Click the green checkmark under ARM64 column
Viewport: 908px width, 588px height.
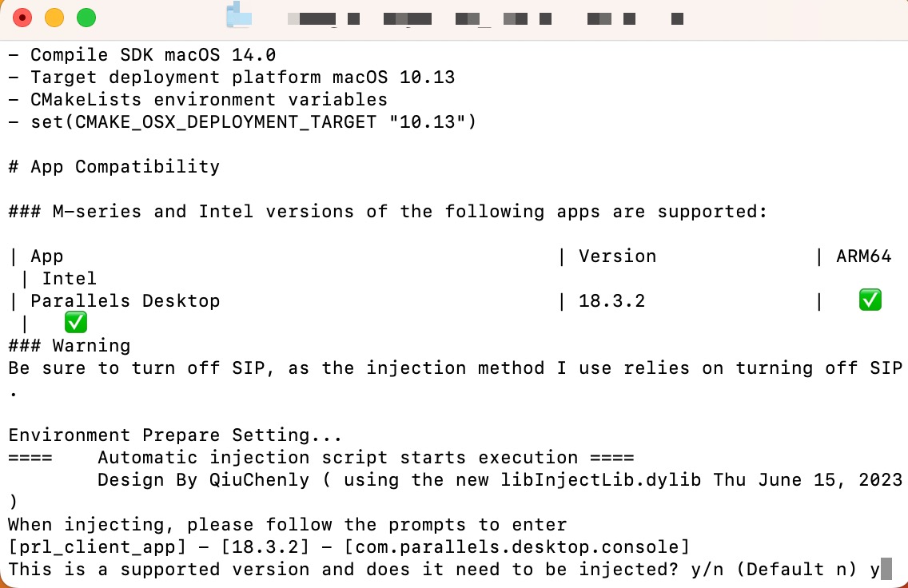click(870, 300)
